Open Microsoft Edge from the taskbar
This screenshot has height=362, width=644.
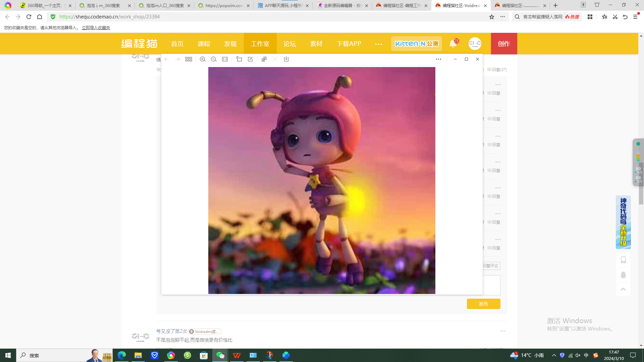pyautogui.click(x=122, y=355)
